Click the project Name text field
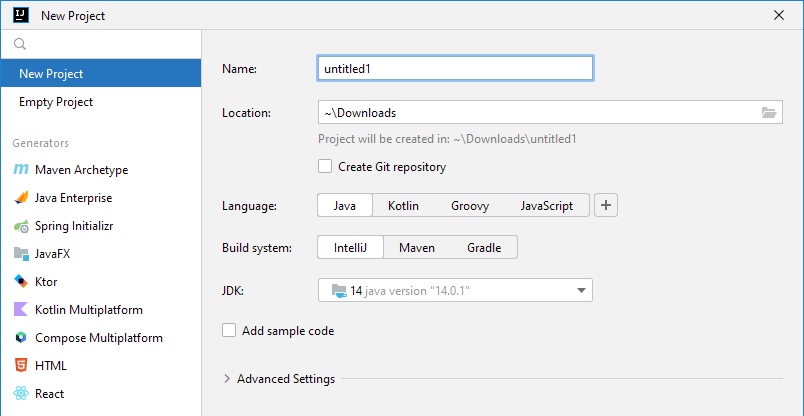Image resolution: width=804 pixels, height=416 pixels. click(x=455, y=68)
